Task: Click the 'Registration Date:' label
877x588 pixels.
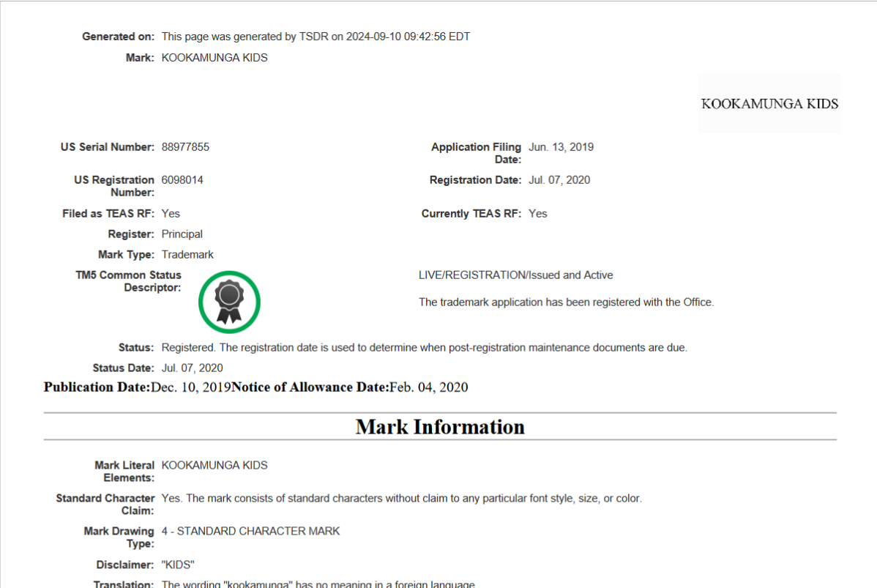Action: click(x=475, y=180)
